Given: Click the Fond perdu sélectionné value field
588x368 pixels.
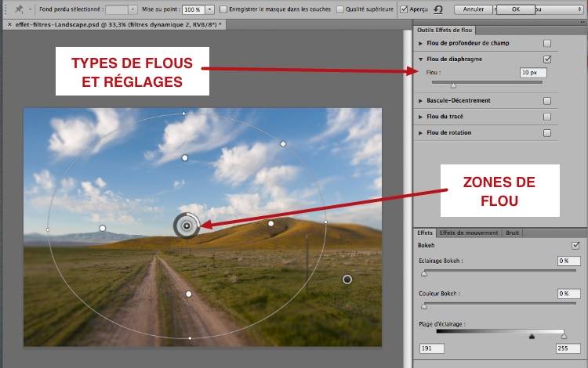Looking at the screenshot, I should (x=117, y=9).
